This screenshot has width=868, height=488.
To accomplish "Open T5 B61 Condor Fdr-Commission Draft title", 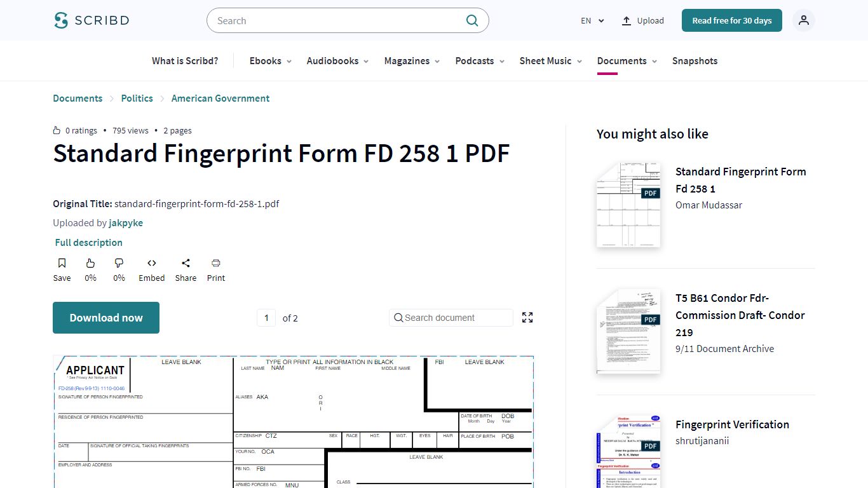I will point(740,315).
